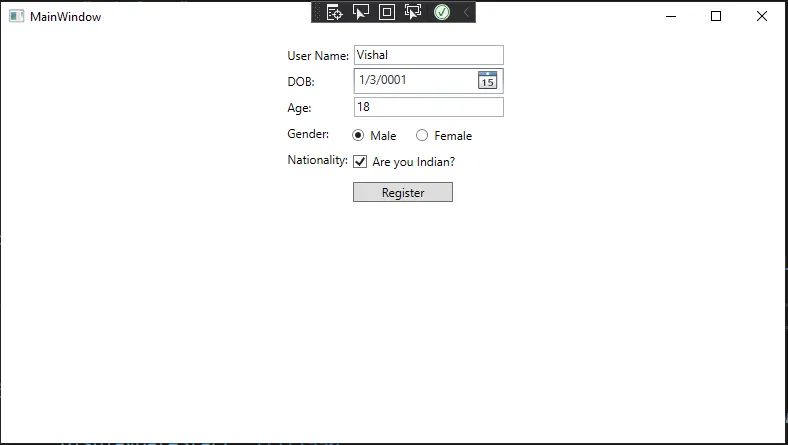Close the MainWindow

(x=762, y=16)
